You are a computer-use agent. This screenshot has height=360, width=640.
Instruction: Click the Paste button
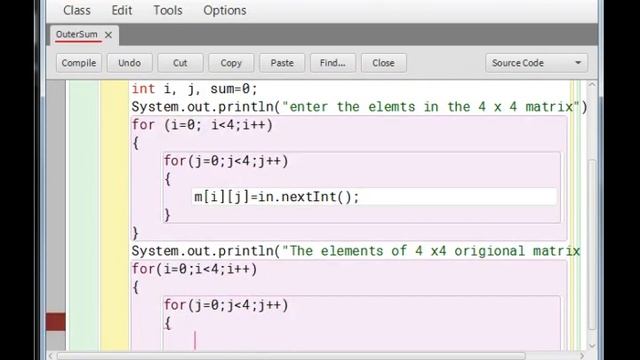click(x=282, y=63)
